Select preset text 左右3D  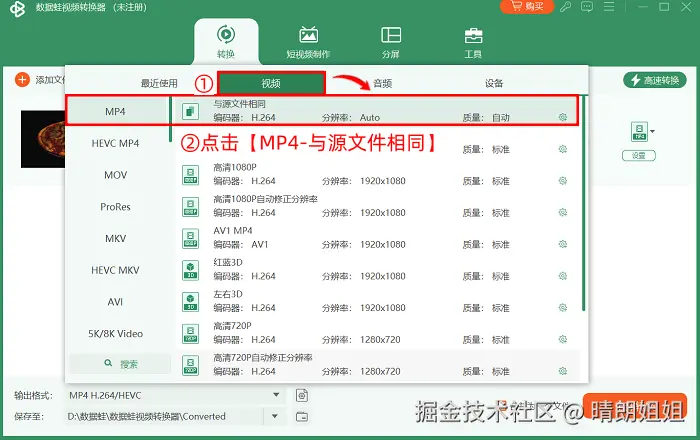pos(228,294)
